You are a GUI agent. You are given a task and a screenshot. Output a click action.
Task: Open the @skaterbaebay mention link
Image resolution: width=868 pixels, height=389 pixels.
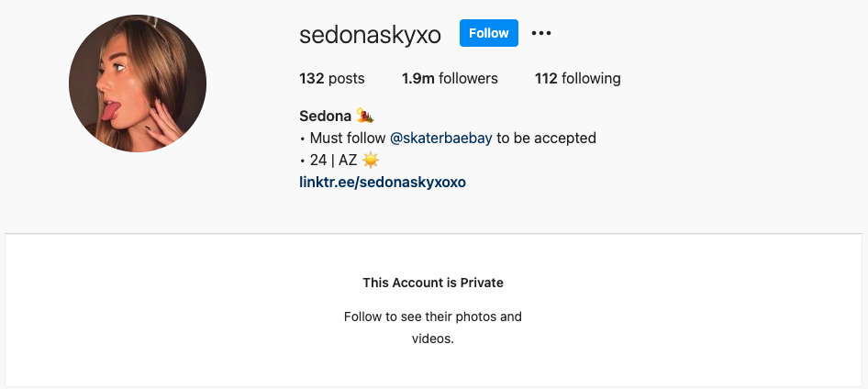click(x=440, y=138)
